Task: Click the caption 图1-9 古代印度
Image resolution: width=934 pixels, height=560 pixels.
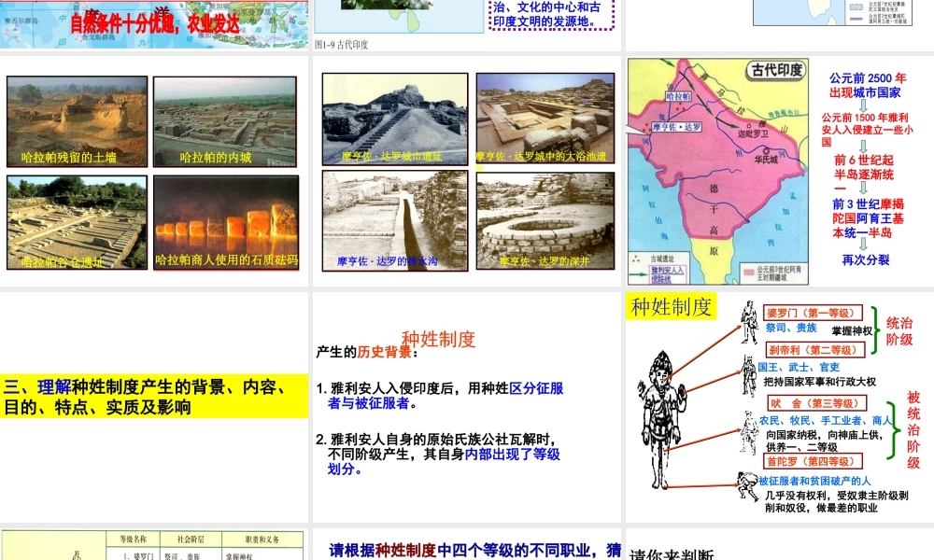Action: click(x=341, y=45)
